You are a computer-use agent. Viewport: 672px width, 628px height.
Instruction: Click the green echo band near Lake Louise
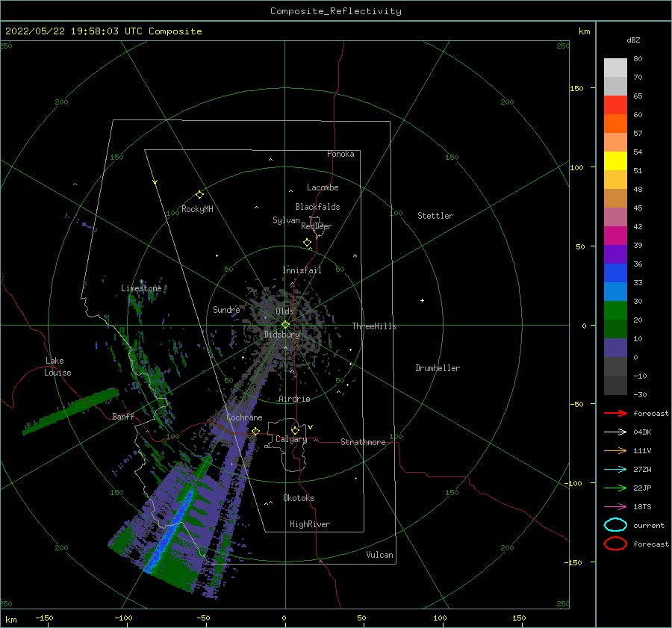(71, 411)
